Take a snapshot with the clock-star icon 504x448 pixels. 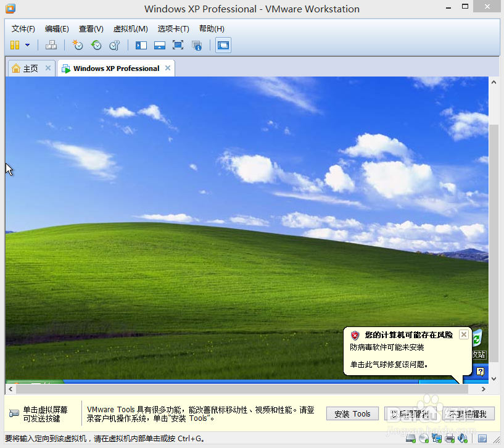click(x=78, y=45)
